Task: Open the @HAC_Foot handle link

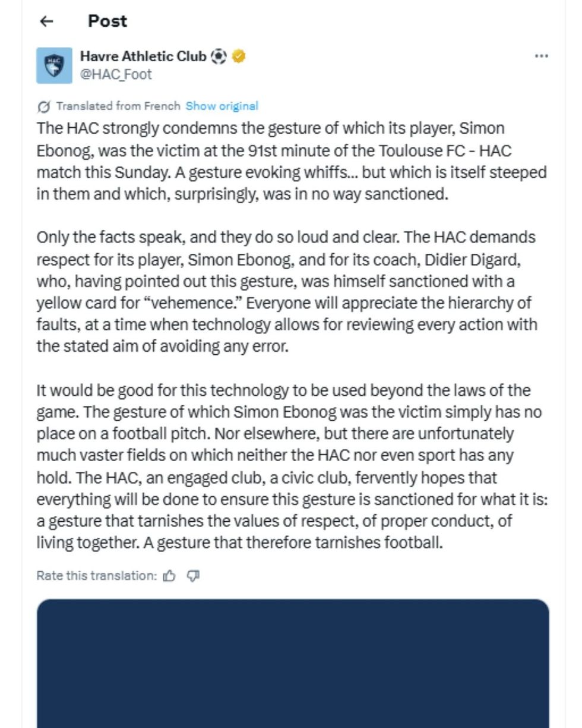Action: (x=116, y=74)
